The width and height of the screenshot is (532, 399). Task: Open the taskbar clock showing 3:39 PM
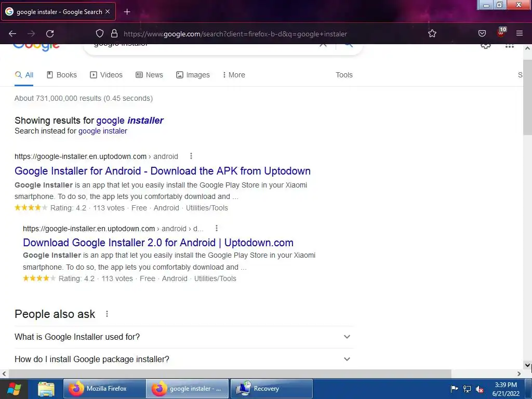tap(506, 389)
